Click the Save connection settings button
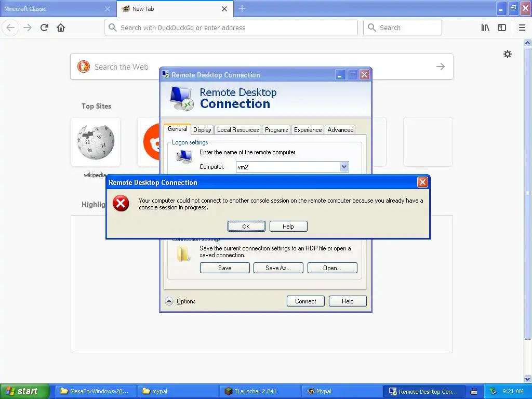Image resolution: width=532 pixels, height=399 pixels. click(224, 268)
